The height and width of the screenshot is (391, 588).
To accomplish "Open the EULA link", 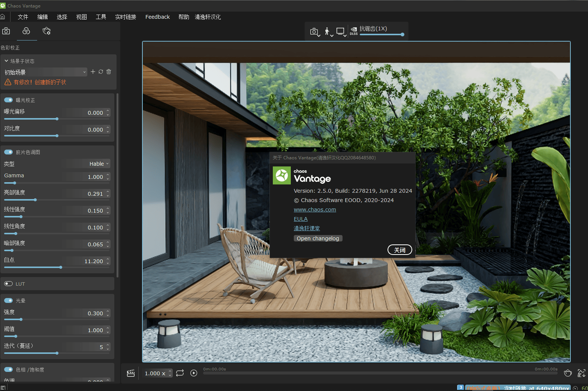I will tap(301, 219).
